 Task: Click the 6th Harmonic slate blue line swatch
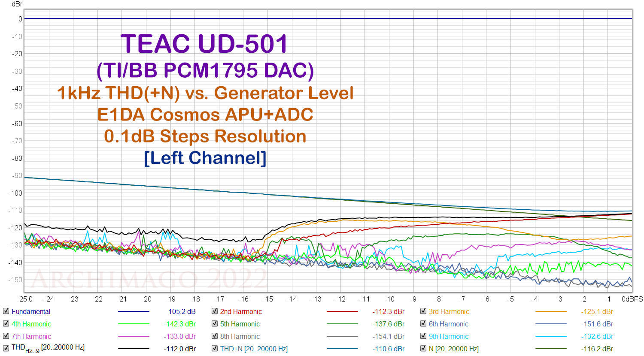pos(551,324)
